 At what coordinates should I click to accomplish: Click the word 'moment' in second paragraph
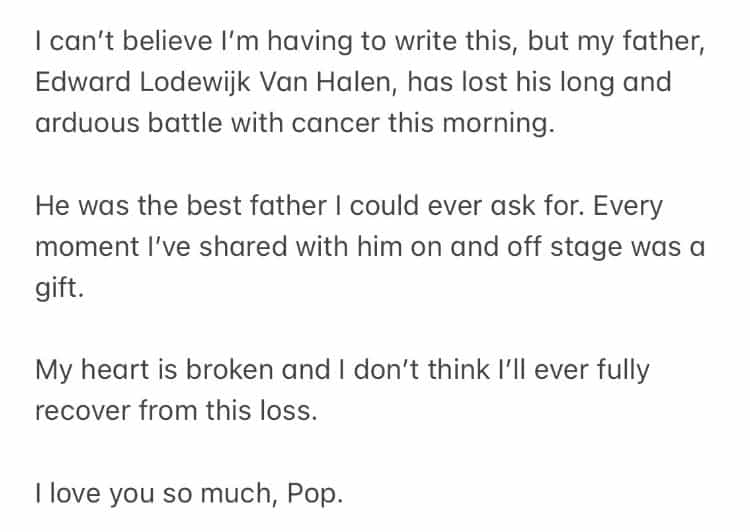click(x=87, y=247)
